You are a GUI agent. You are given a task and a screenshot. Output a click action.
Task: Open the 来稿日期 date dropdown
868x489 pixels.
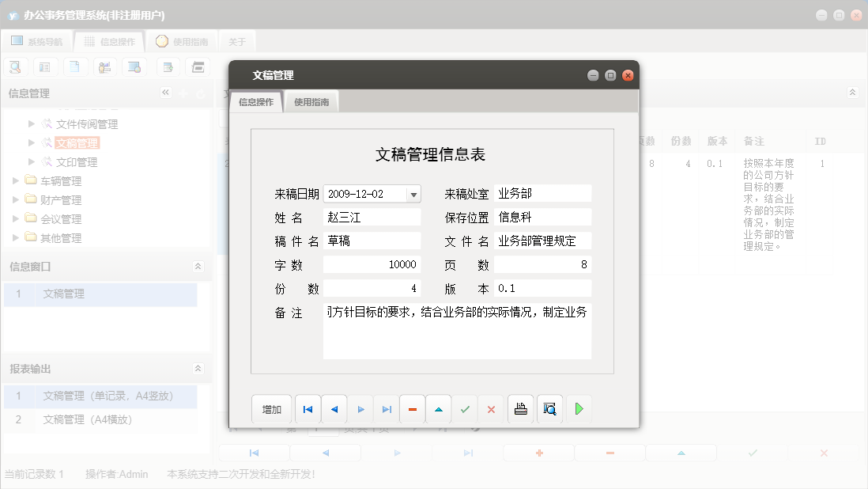pos(414,194)
